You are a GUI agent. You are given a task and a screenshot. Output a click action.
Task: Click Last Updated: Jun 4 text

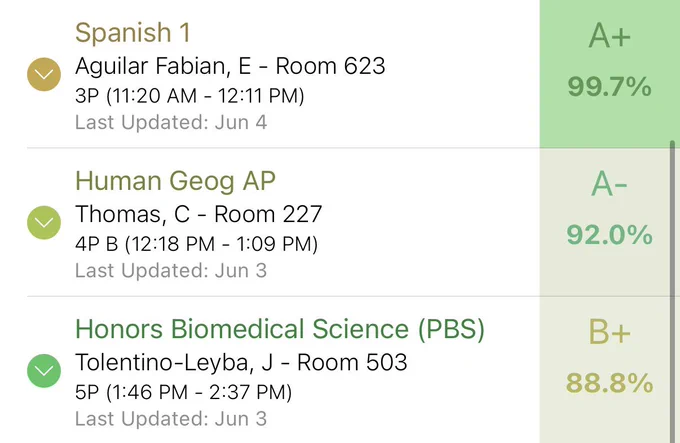(x=171, y=122)
